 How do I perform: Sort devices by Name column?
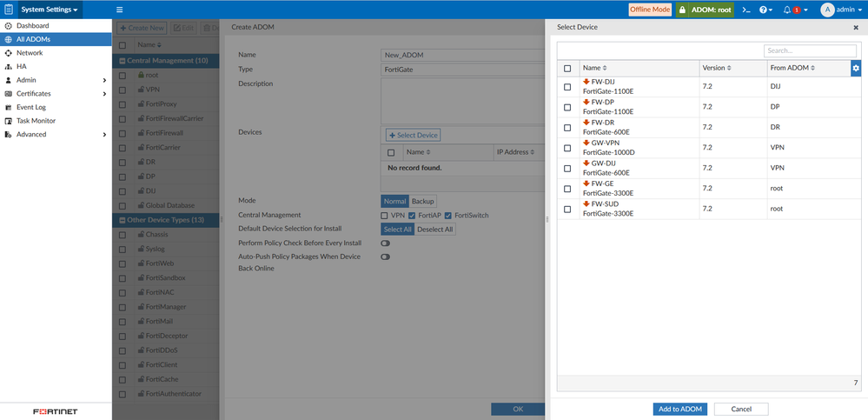pos(595,68)
